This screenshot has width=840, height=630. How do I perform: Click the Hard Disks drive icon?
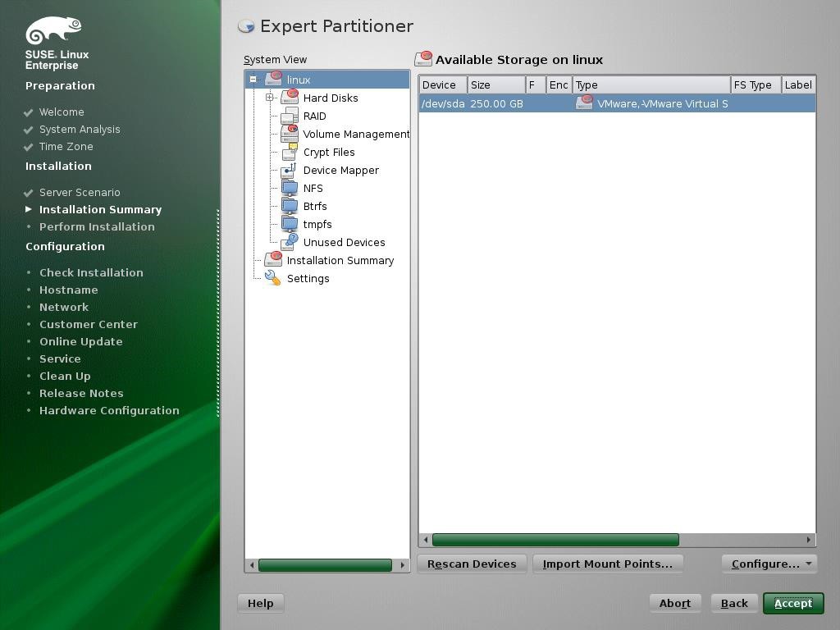tap(290, 98)
